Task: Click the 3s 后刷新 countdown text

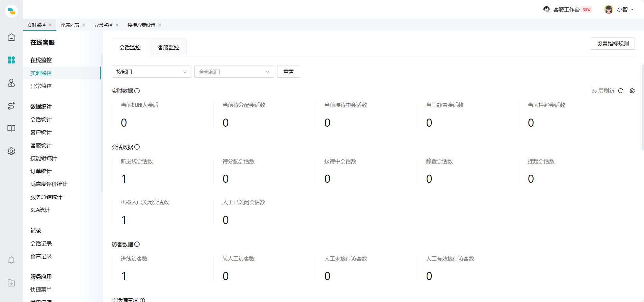Action: pyautogui.click(x=603, y=91)
